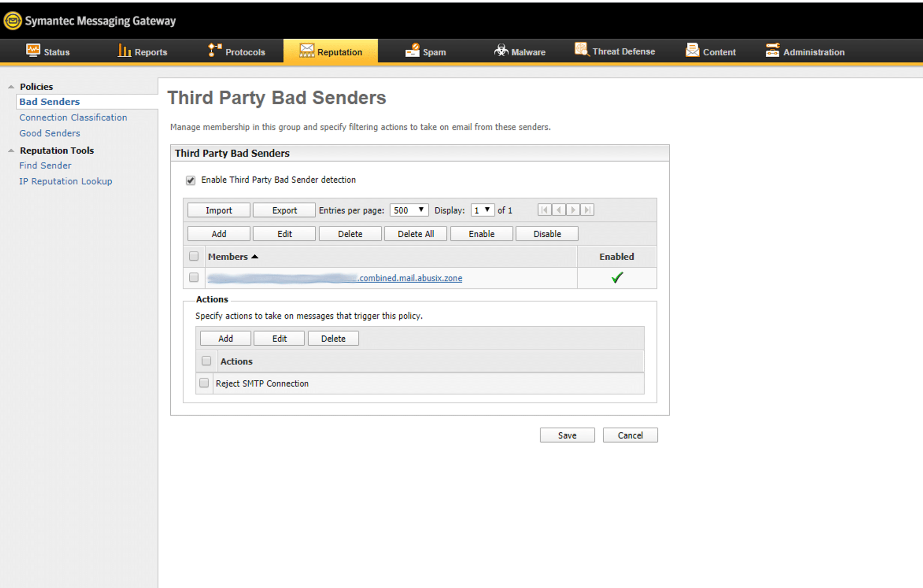Select the abusix.zone member row checkbox
The height and width of the screenshot is (588, 923).
[194, 277]
